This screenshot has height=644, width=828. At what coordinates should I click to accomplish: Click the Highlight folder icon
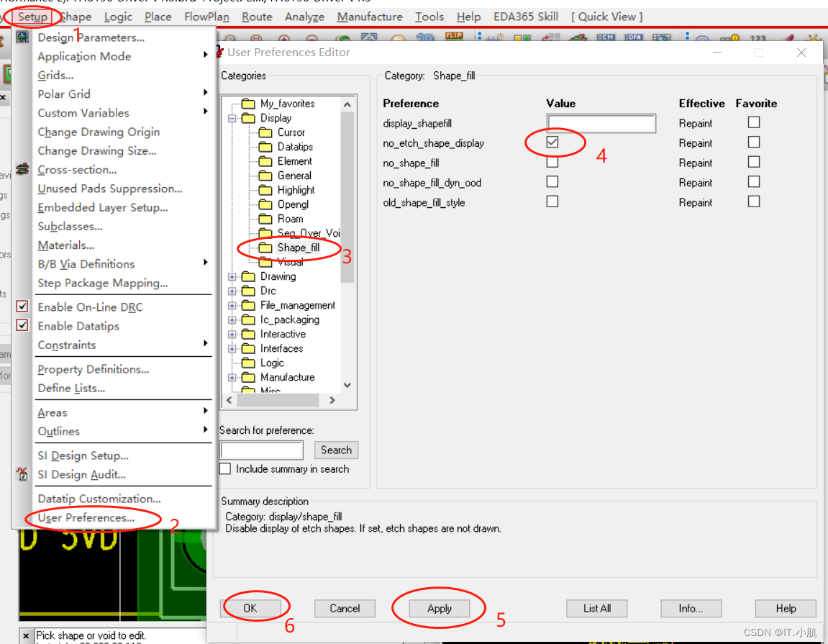[266, 190]
